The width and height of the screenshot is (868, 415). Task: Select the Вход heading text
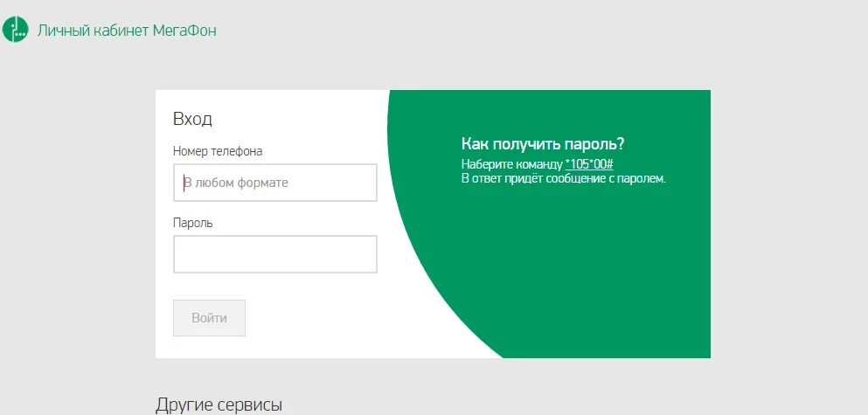click(192, 119)
